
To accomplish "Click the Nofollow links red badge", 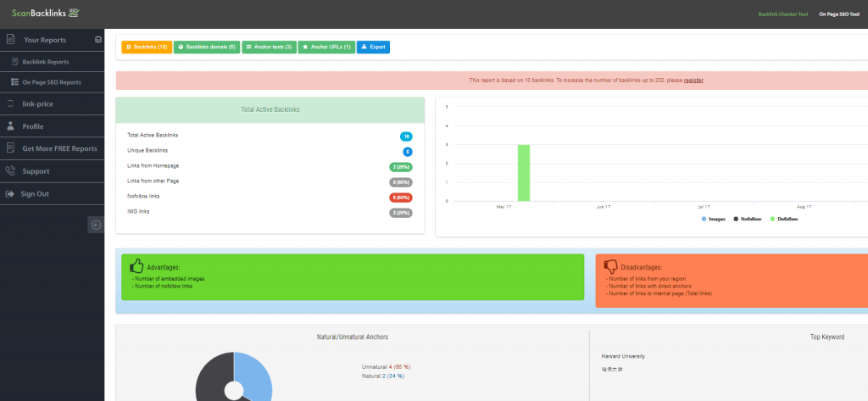I will [x=401, y=198].
